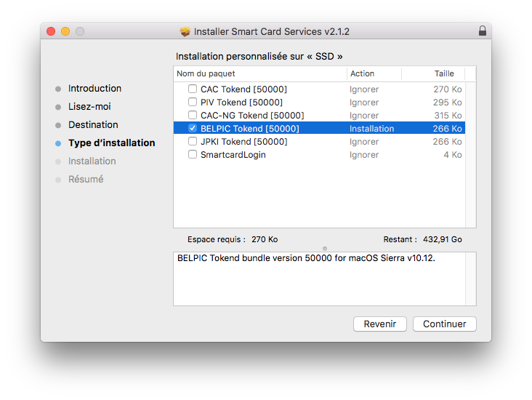Click the BELPIC Tokend bundle description text
This screenshot has height=400, width=532.
pyautogui.click(x=306, y=258)
